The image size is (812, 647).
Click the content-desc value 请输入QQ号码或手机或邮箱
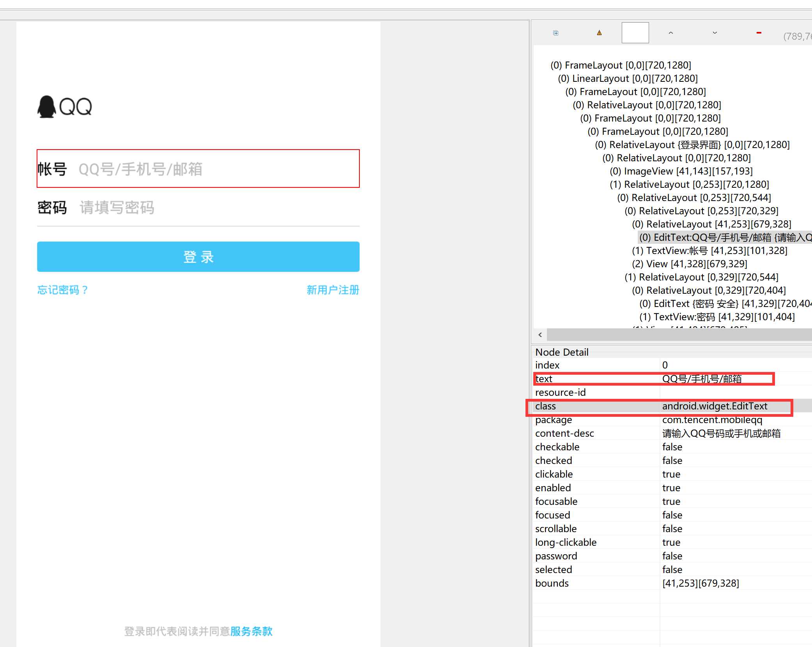click(721, 433)
